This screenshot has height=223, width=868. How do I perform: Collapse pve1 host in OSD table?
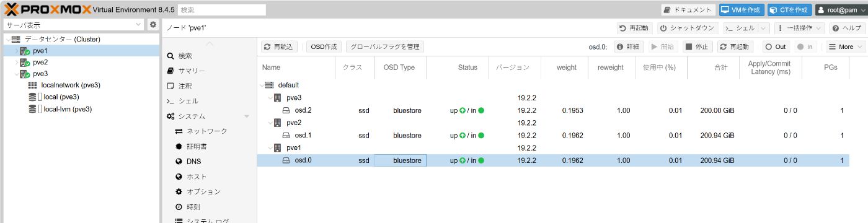270,147
